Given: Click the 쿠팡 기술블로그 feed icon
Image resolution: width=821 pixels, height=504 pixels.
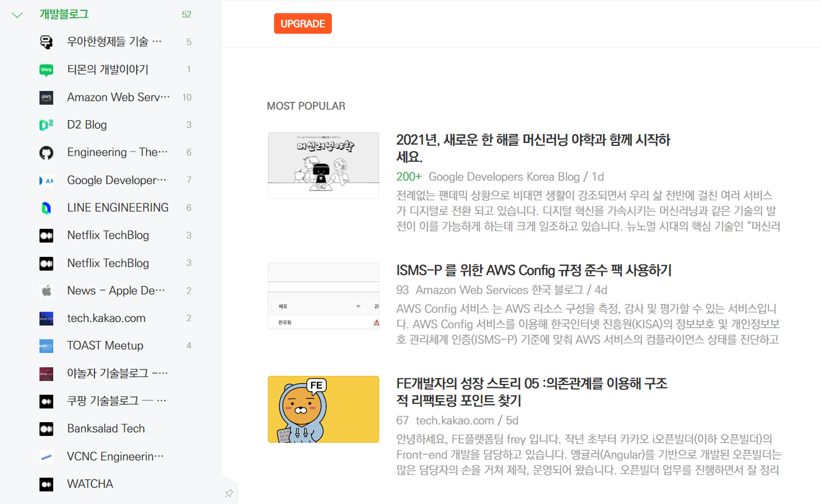Looking at the screenshot, I should tap(46, 401).
